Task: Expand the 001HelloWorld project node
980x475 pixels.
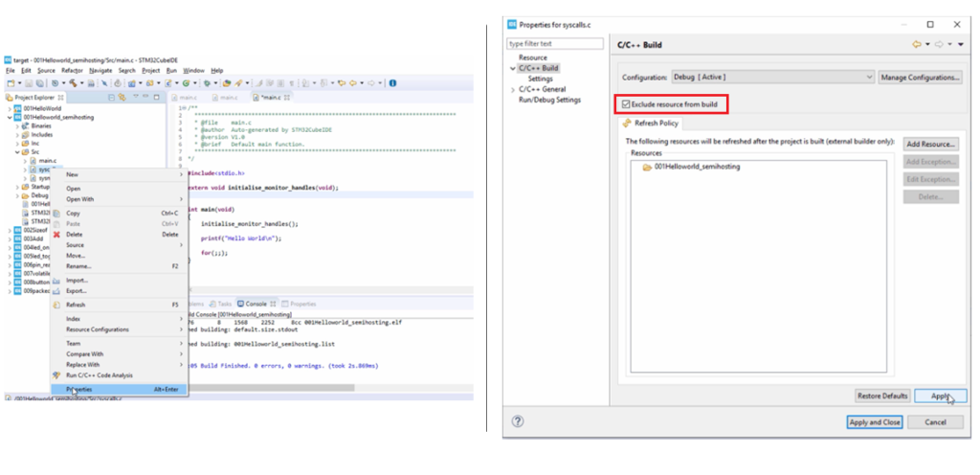Action: [x=10, y=108]
